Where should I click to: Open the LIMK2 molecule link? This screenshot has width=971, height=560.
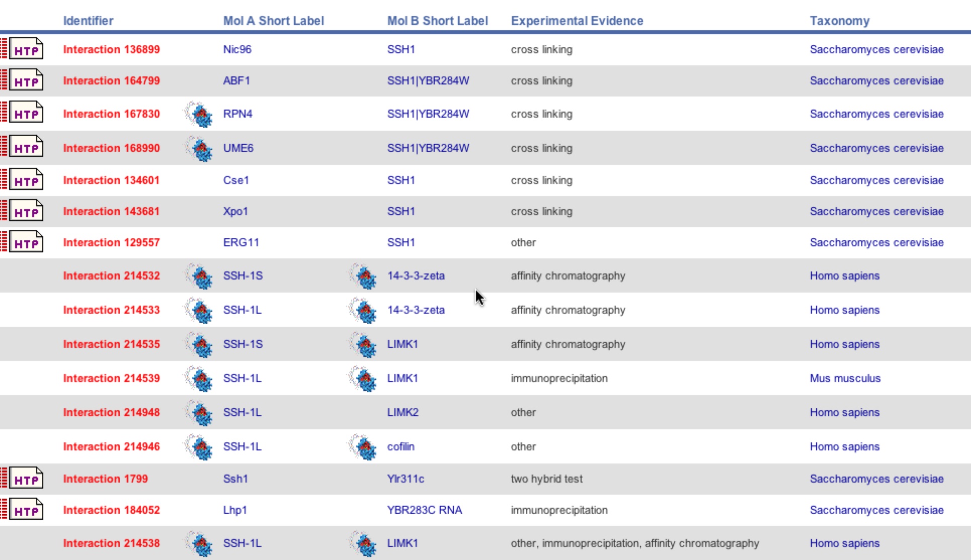click(402, 412)
